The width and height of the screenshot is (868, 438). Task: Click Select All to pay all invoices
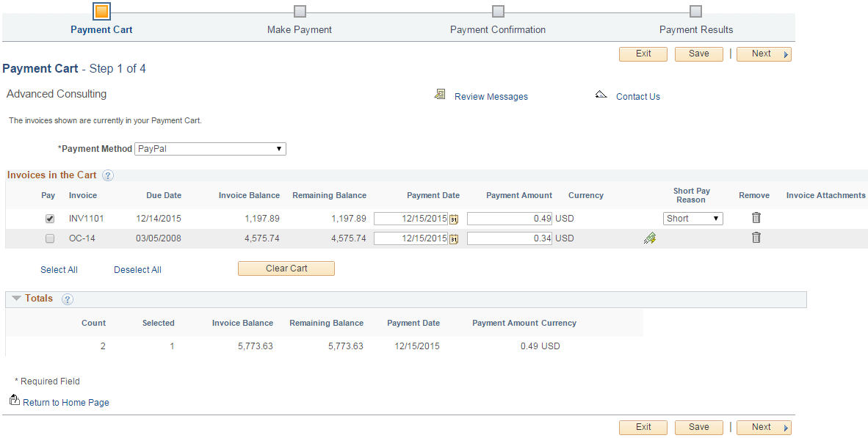pos(59,269)
